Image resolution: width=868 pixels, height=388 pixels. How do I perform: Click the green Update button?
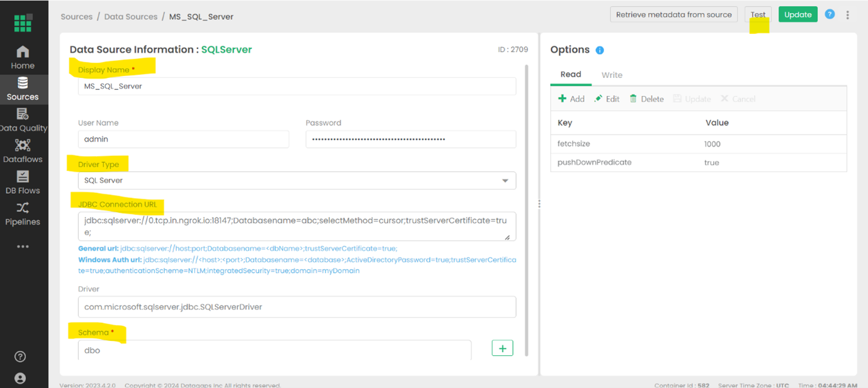(798, 14)
